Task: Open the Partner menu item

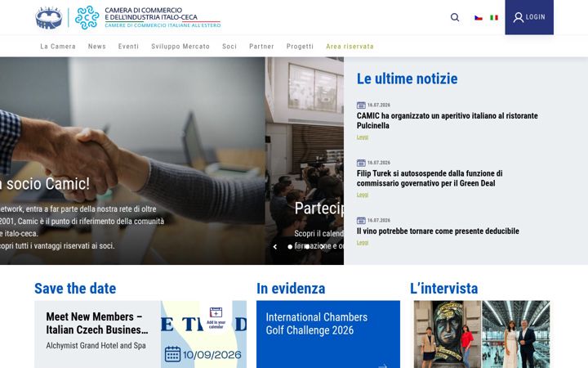Action: [x=261, y=46]
